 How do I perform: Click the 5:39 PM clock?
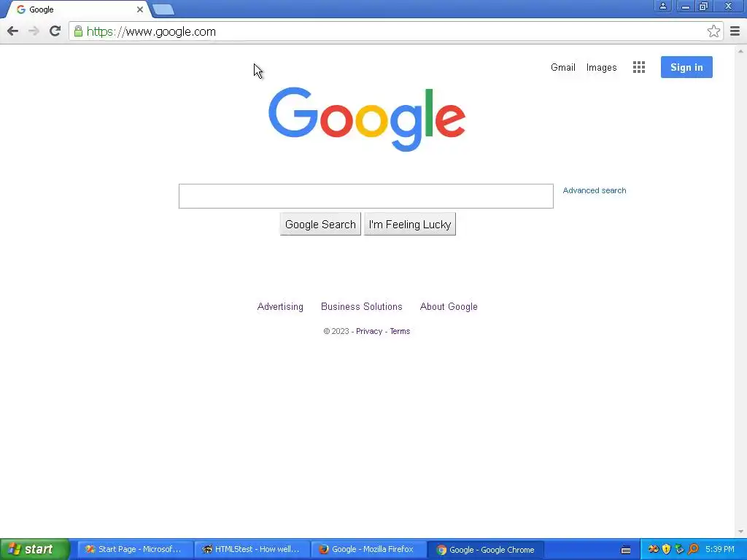point(720,550)
